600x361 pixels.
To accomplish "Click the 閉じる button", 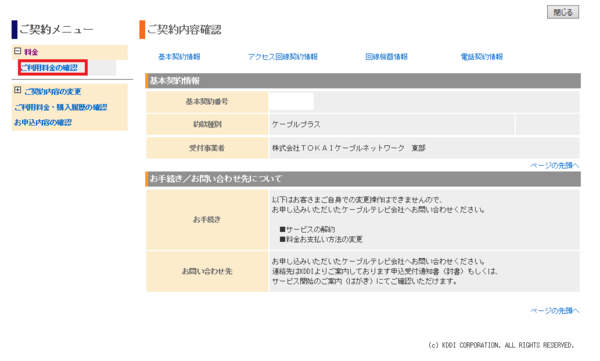I will click(x=562, y=12).
